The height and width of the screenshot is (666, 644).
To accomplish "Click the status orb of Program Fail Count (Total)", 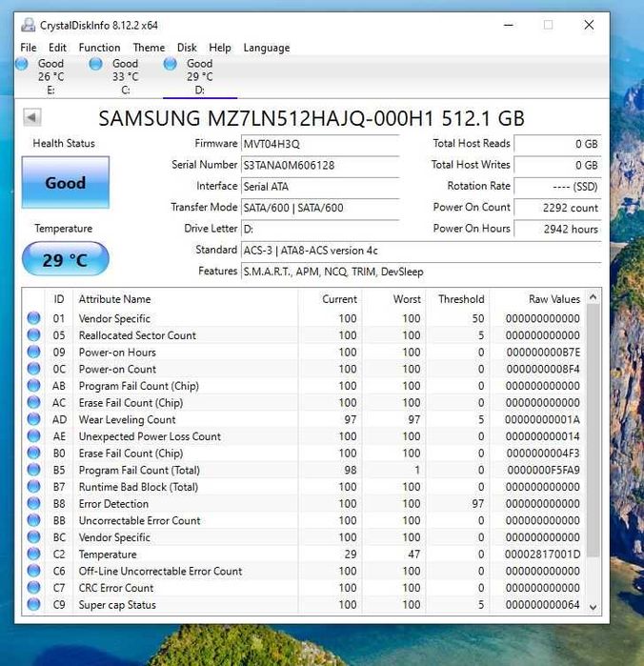I will click(x=33, y=470).
